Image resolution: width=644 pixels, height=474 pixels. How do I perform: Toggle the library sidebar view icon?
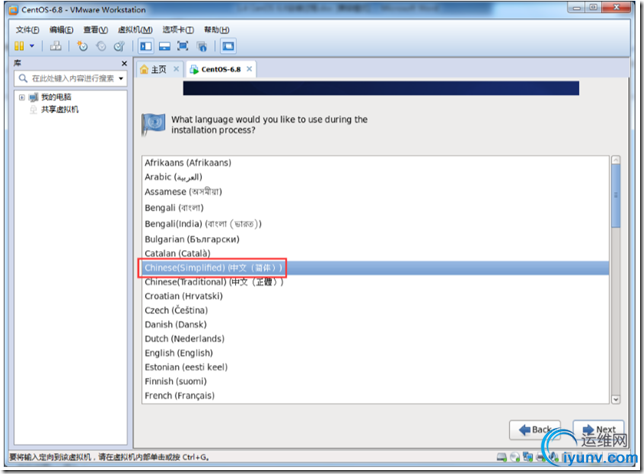[146, 46]
